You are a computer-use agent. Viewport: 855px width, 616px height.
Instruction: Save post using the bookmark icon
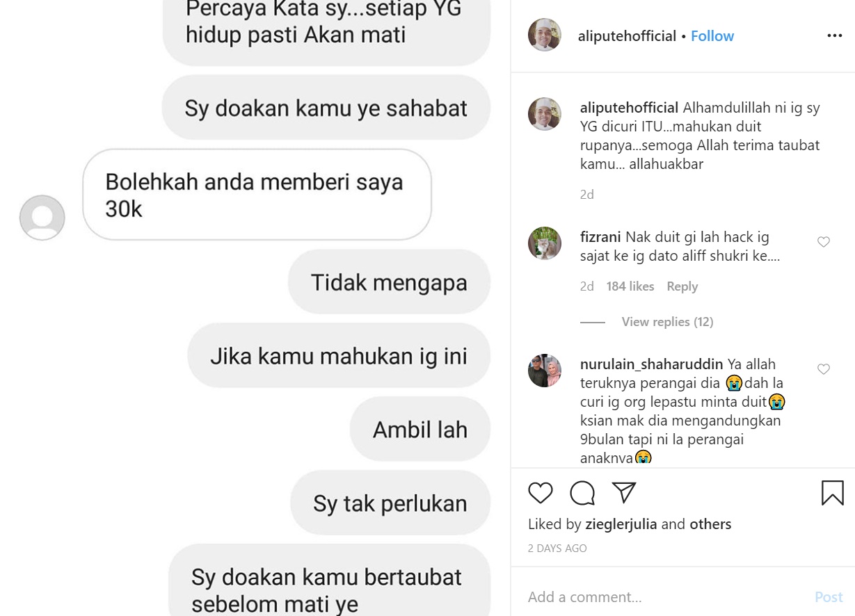point(832,493)
